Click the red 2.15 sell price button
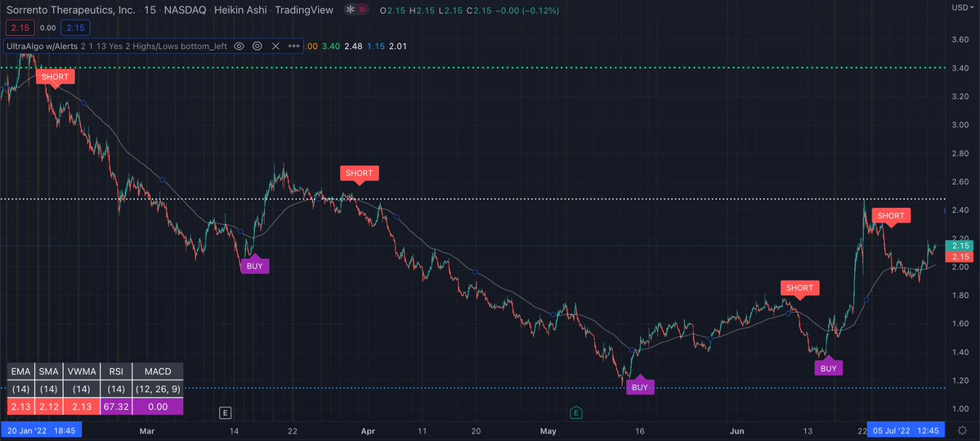The image size is (980, 441). [19, 28]
